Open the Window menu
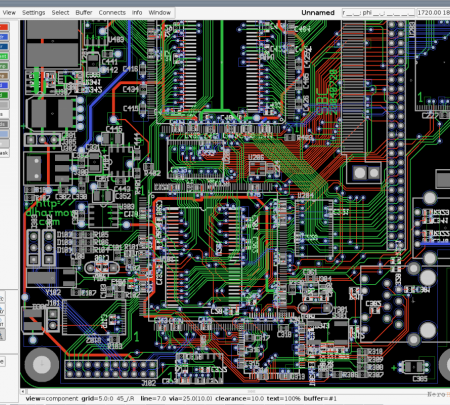 click(x=159, y=13)
